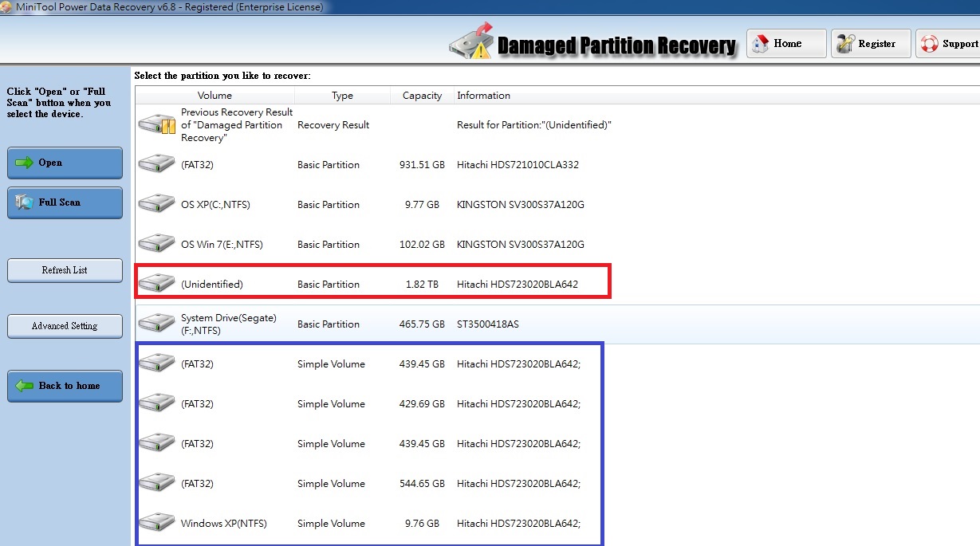This screenshot has height=546, width=980.
Task: Click the keys icon on Register
Action: [845, 44]
